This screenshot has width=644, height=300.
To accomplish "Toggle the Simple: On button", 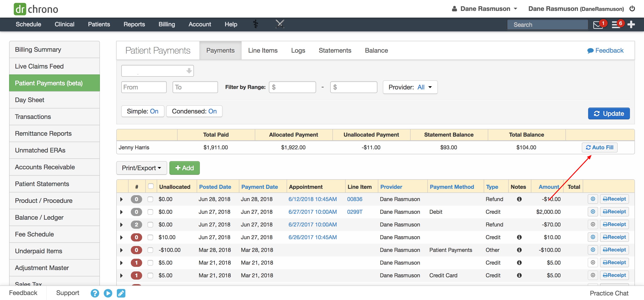I will (143, 111).
